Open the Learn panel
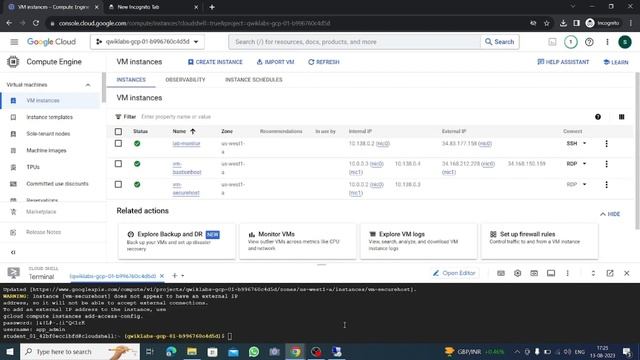 [616, 62]
